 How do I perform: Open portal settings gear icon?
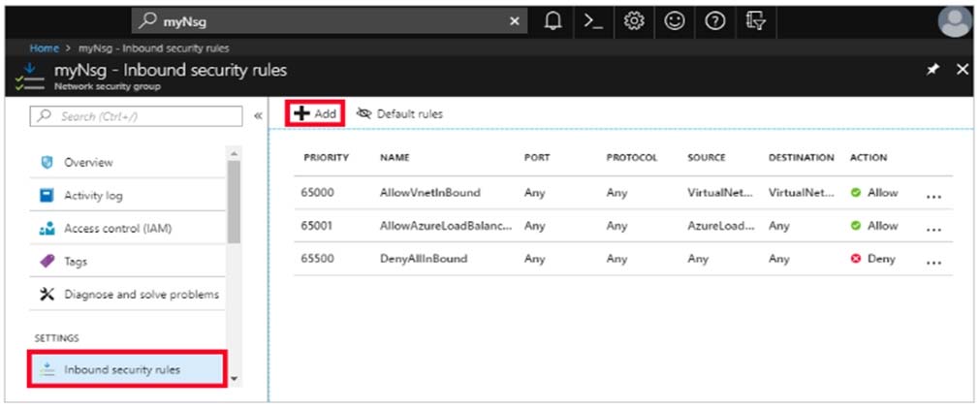coord(634,21)
